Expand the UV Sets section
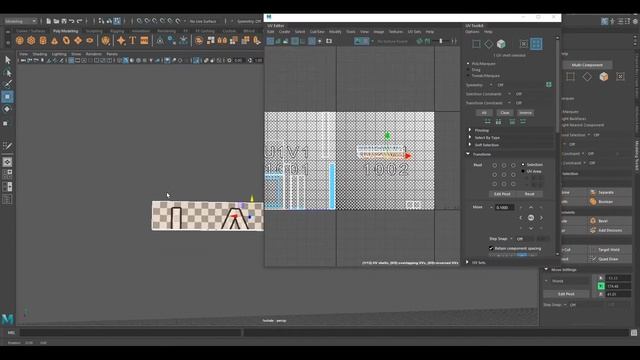Image resolution: width=640 pixels, height=360 pixels. 468,262
